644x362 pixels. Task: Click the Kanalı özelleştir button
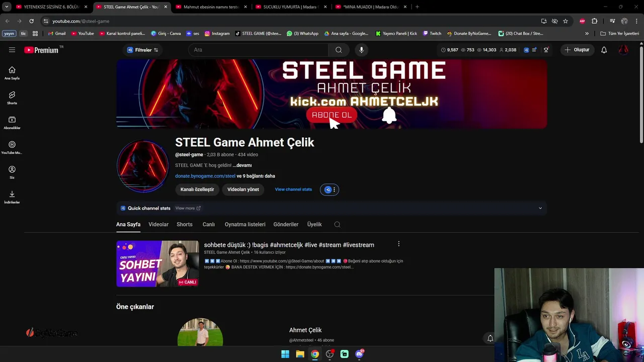(x=197, y=190)
